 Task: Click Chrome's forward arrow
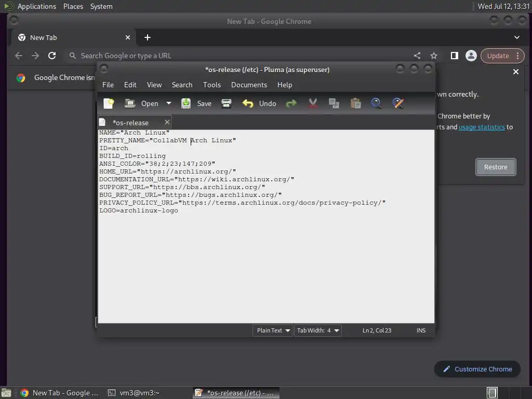(35, 56)
